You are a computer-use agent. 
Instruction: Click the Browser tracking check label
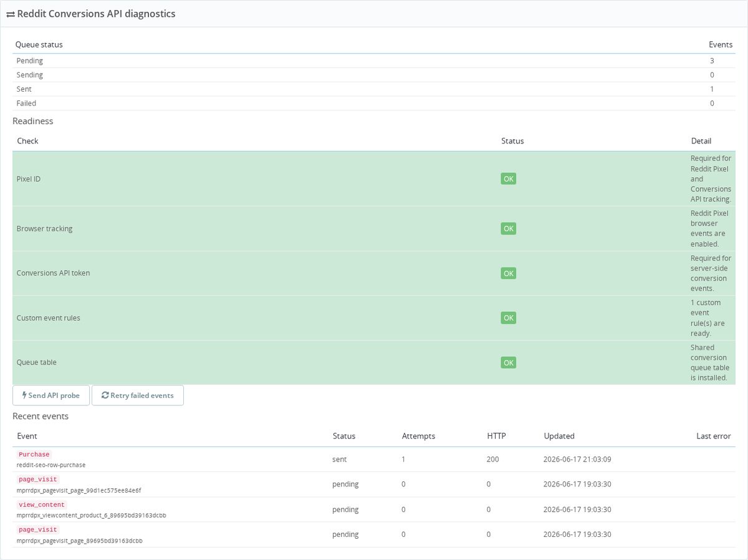(x=45, y=229)
